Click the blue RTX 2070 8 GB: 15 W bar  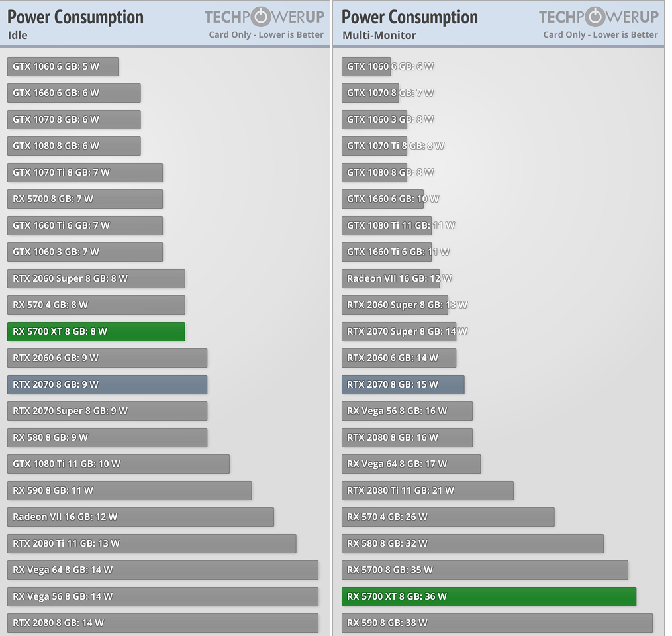click(403, 385)
